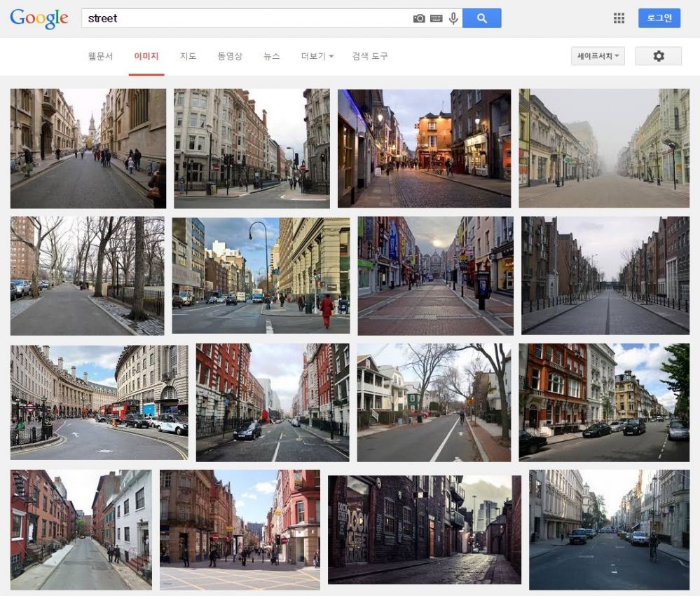
Task: Open search by image camera icon
Action: [x=419, y=18]
